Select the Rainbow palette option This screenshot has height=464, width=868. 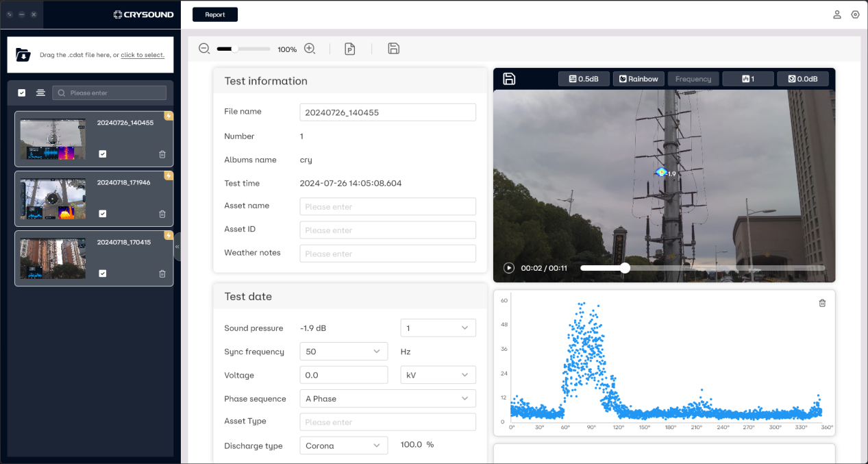(x=638, y=79)
